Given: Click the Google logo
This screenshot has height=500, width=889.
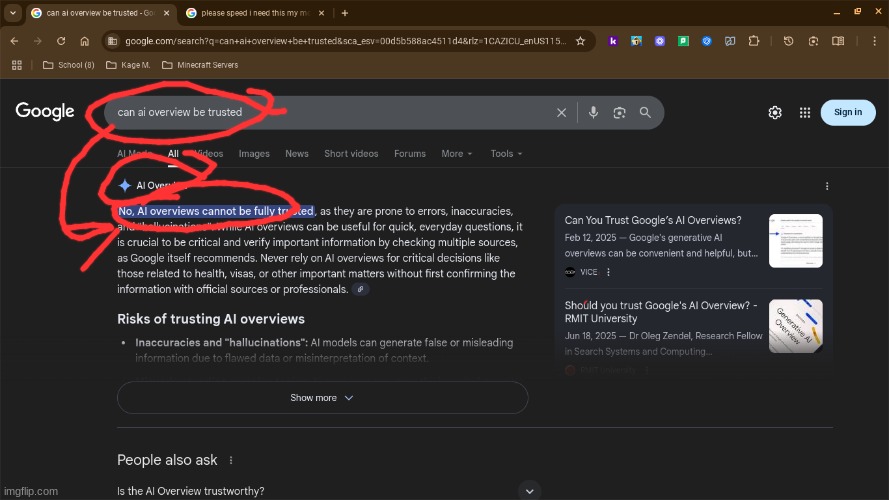Looking at the screenshot, I should (x=45, y=112).
